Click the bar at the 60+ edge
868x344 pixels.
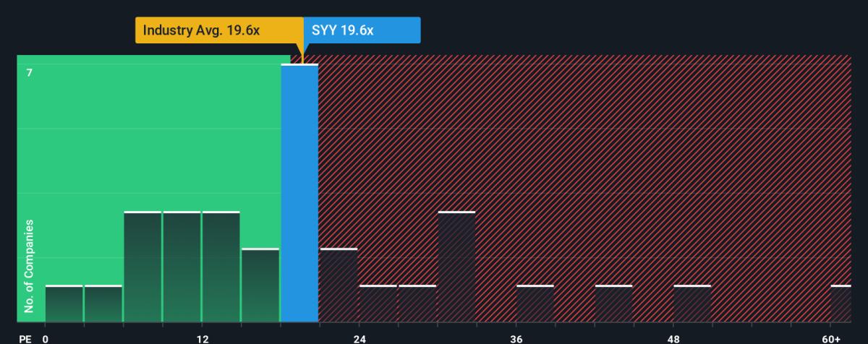[x=841, y=304]
